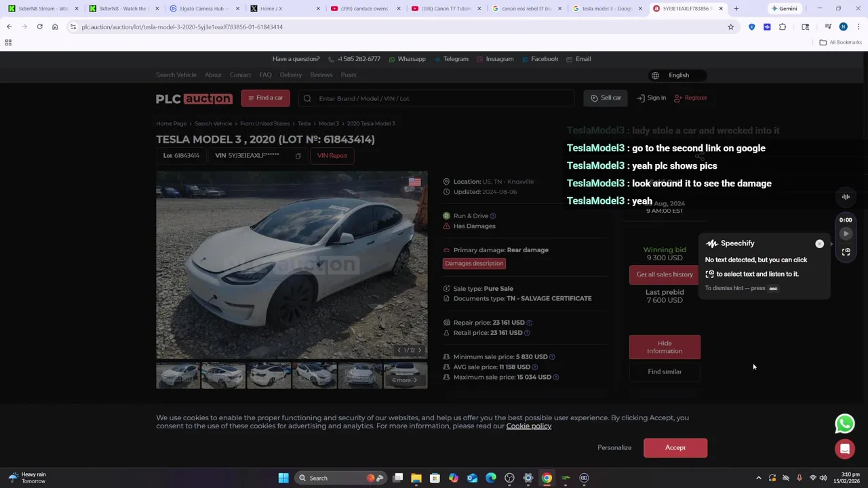This screenshot has width=868, height=488.
Task: Open the Email contact link
Action: tap(578, 59)
